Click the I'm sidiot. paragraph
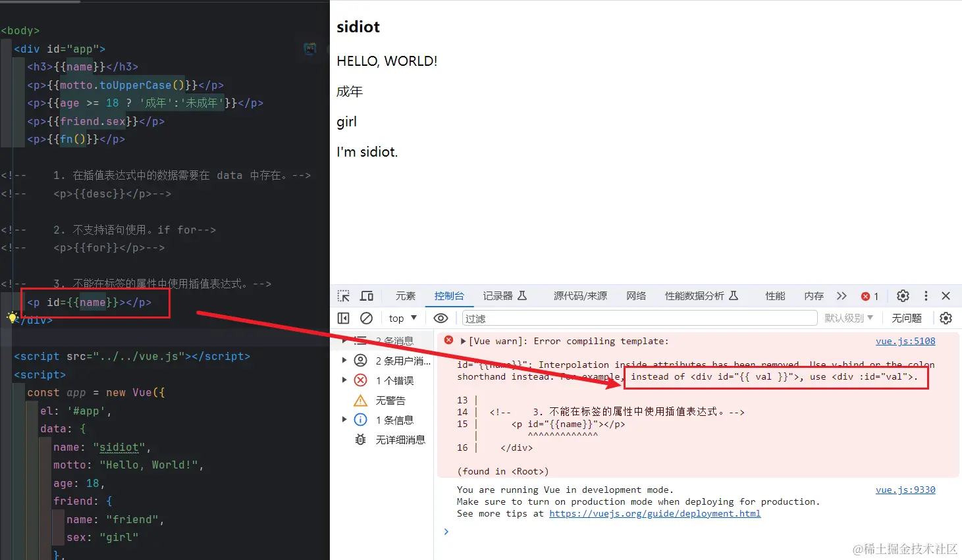This screenshot has height=560, width=962. point(367,152)
